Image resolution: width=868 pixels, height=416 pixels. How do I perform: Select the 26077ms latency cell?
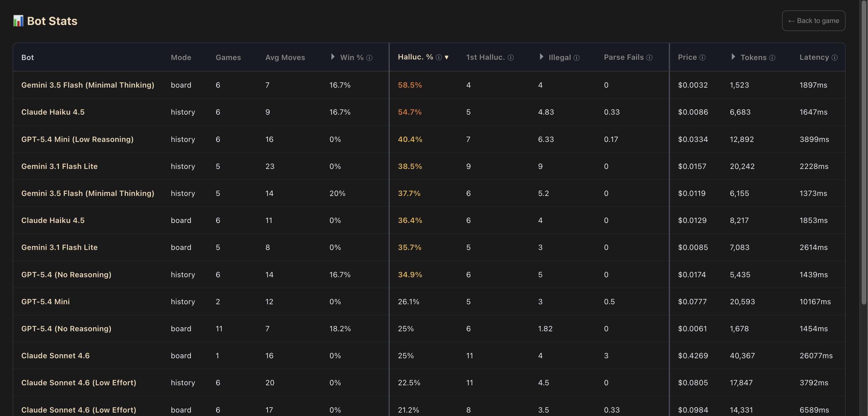[816, 355]
